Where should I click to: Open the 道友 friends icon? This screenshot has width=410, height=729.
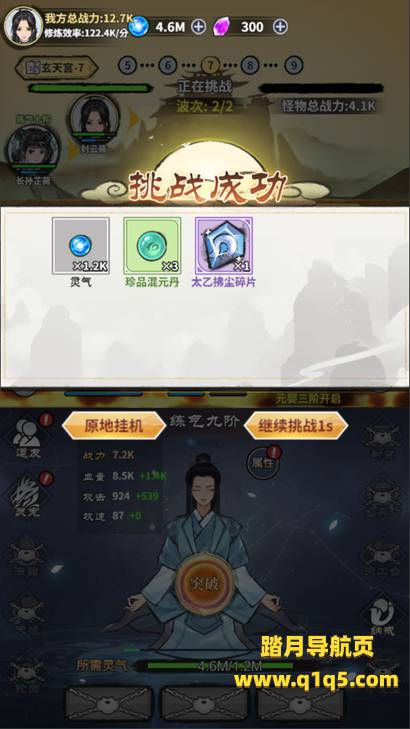(26, 437)
